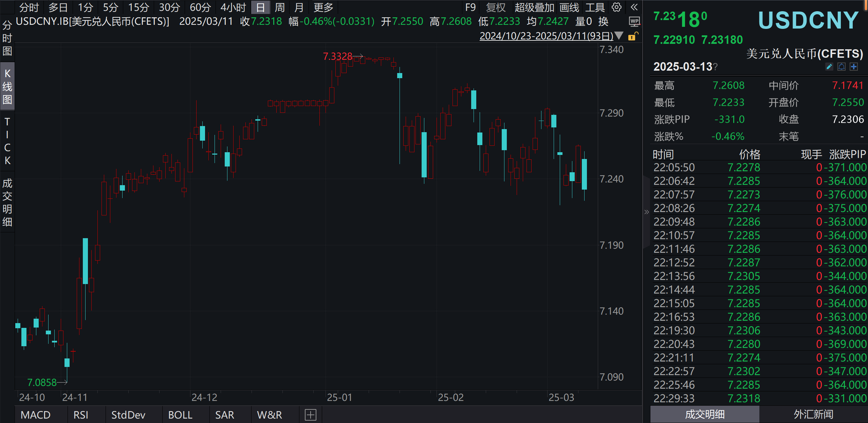
Task: Click the bell price alert icon
Action: pos(841,67)
